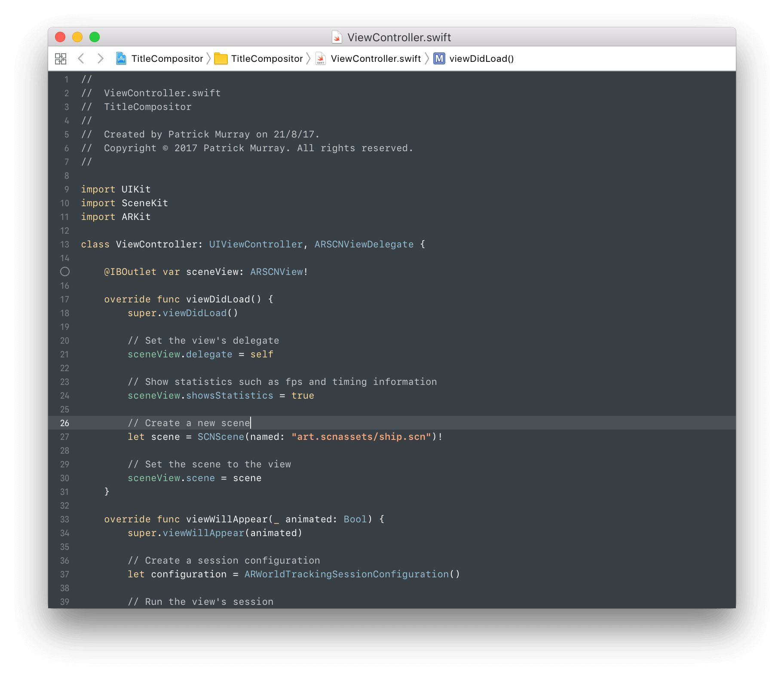Viewport: 784px width, 677px height.
Task: Click line number 17 in gutter
Action: 64,299
